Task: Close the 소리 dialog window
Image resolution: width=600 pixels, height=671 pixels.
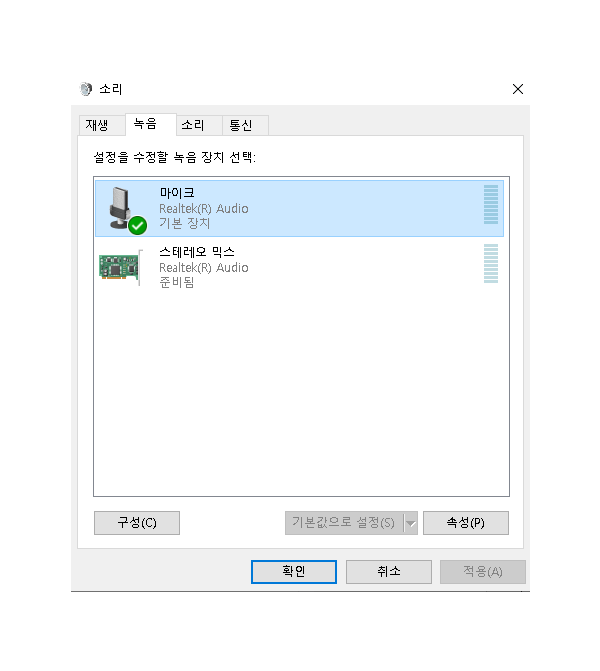Action: 518,89
